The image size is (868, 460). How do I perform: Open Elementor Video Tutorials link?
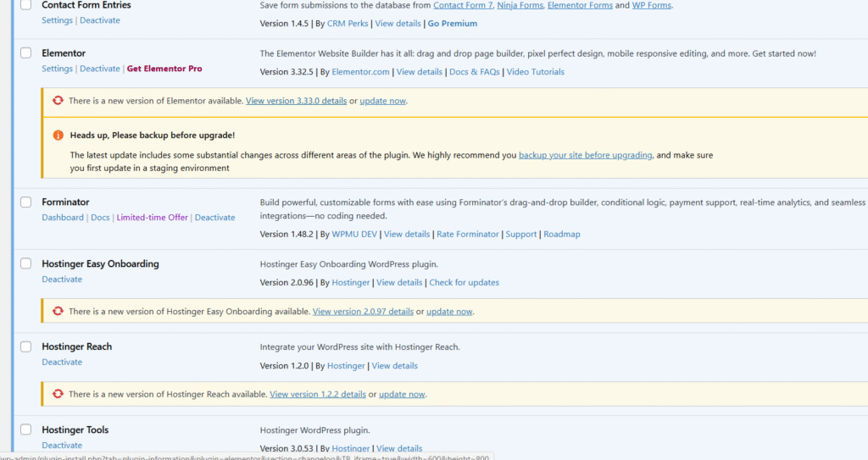coord(535,72)
